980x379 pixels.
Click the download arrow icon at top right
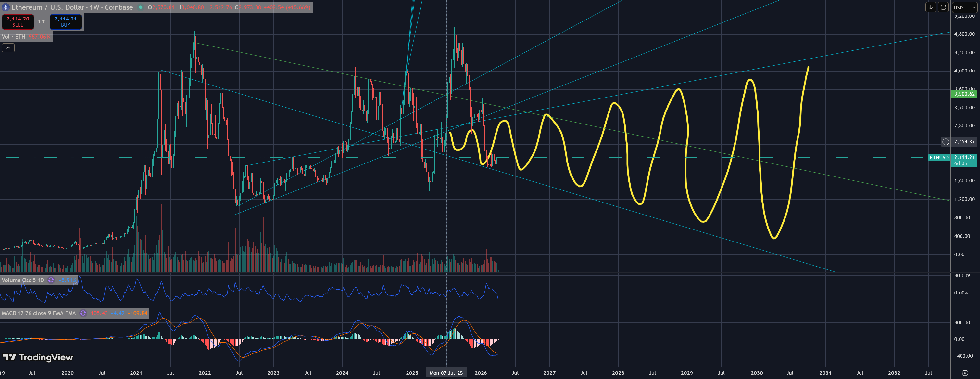click(x=931, y=7)
